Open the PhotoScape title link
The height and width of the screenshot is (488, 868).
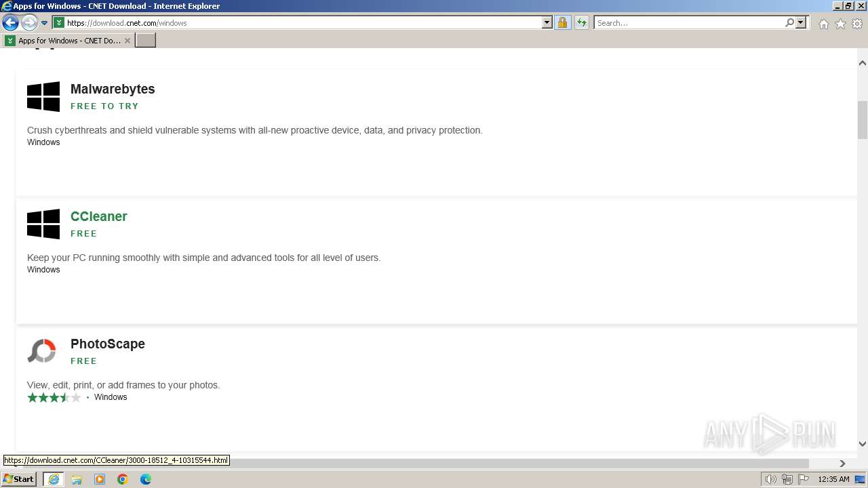[x=108, y=344]
